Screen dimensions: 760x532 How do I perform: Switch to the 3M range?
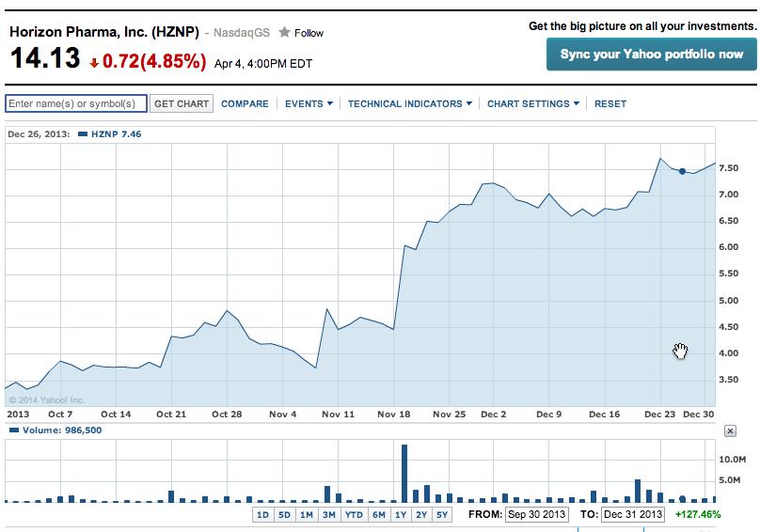click(329, 514)
